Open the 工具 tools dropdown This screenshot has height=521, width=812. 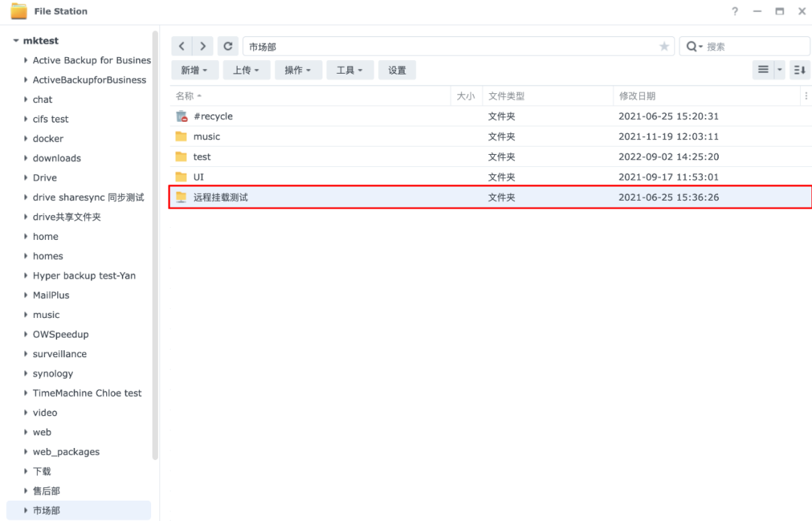coord(350,69)
